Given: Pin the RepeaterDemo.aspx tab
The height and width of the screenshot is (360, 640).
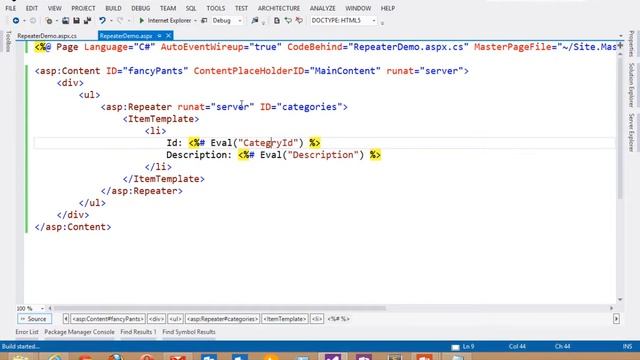Looking at the screenshot, I should (160, 36).
